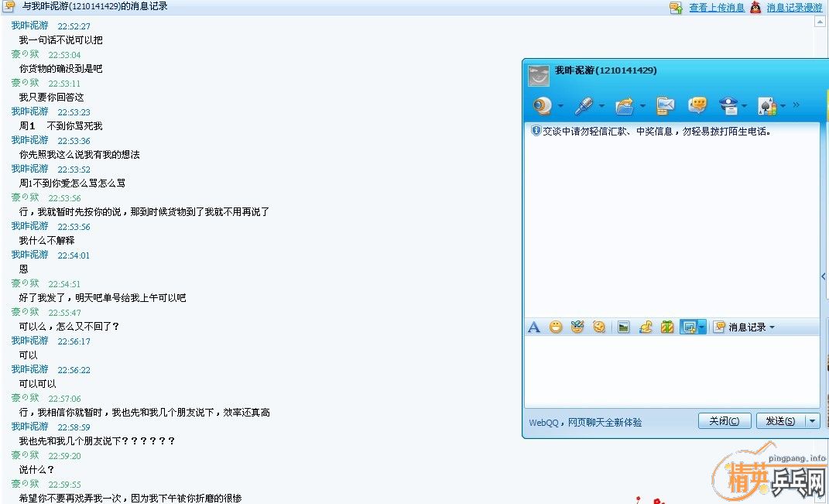The height and width of the screenshot is (504, 829).
Task: Open dropdown arrow beside microphone icon
Action: 601,106
